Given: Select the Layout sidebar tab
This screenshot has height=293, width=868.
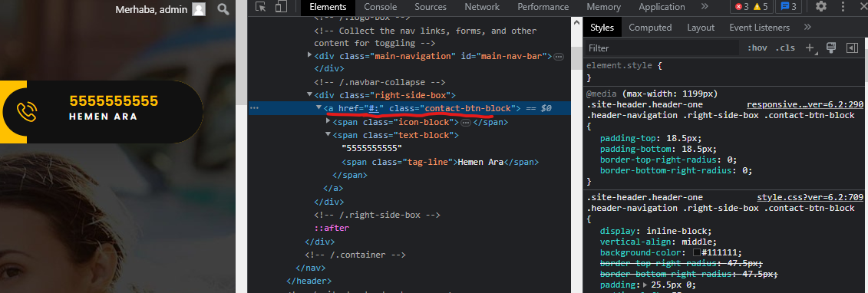Looking at the screenshot, I should coord(701,27).
